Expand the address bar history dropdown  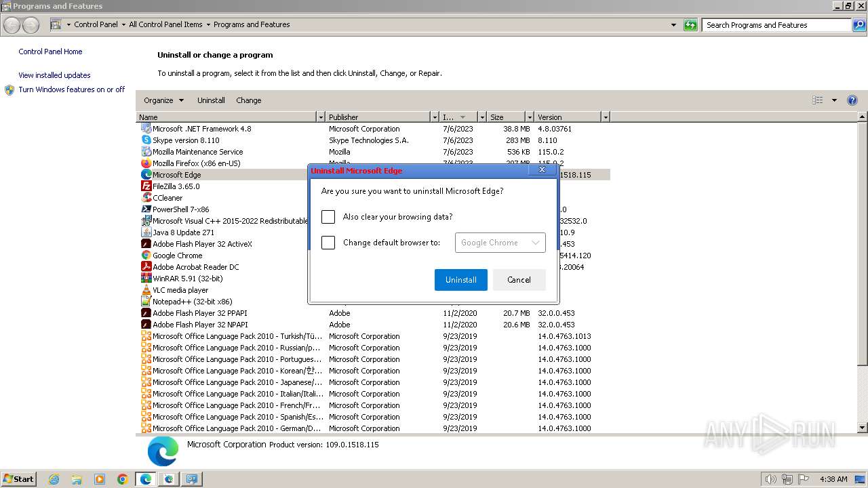(x=673, y=25)
